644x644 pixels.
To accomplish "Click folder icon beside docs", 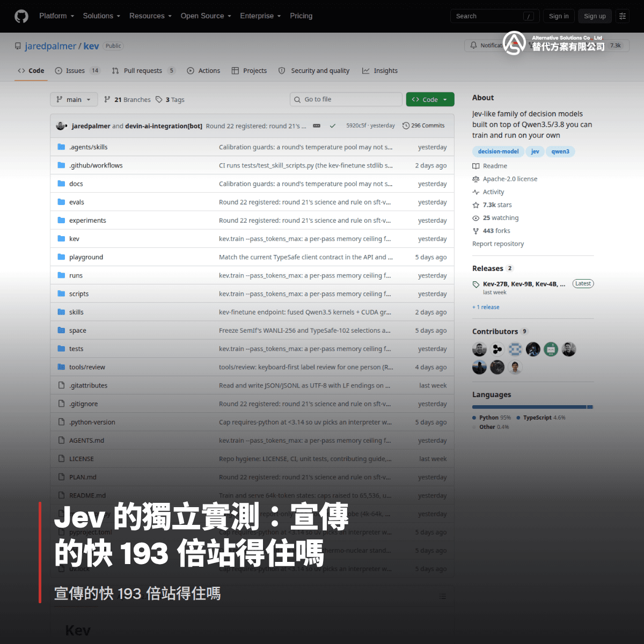I will 61,184.
